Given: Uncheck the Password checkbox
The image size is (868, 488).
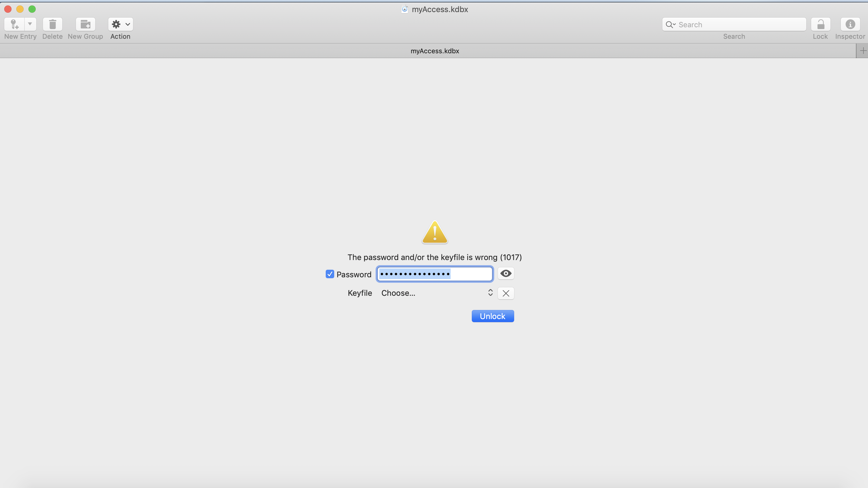Looking at the screenshot, I should tap(330, 274).
